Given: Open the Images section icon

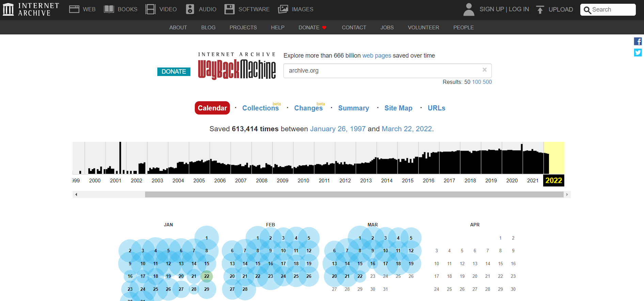Looking at the screenshot, I should click(283, 9).
